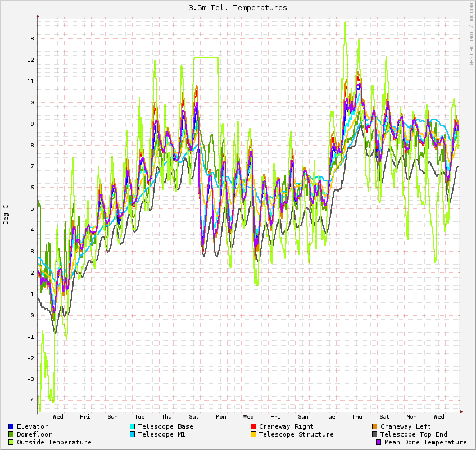Viewport: 476px width, 450px height.
Task: Click the cyan Telescope Base legend swatch
Action: 132,426
